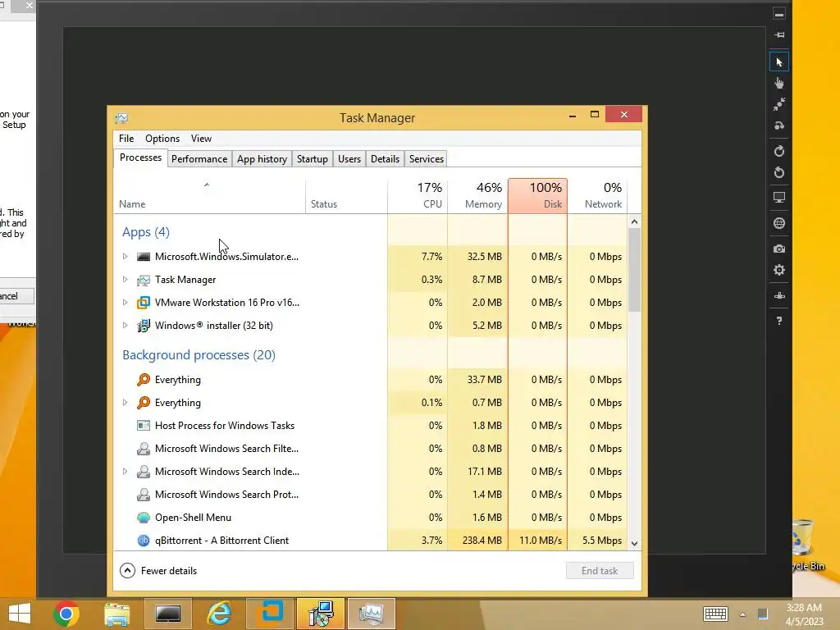Open touch keyboard from system tray
840x630 pixels.
(x=715, y=614)
